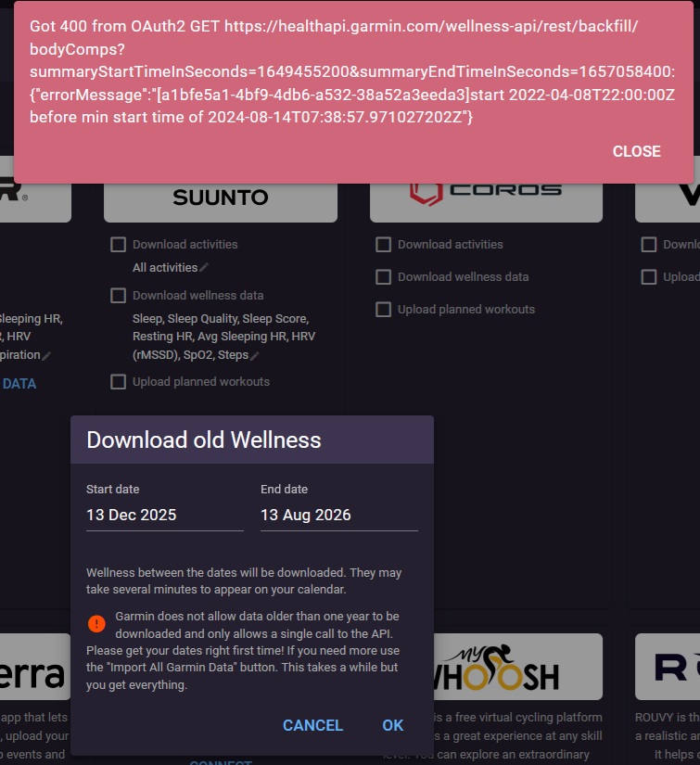Enable COROS Upload planned workouts checkbox

[384, 310]
